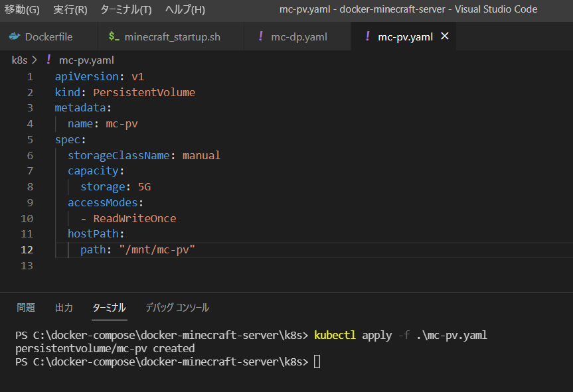
Task: Click line number 12 in the gutter
Action: [x=27, y=249]
